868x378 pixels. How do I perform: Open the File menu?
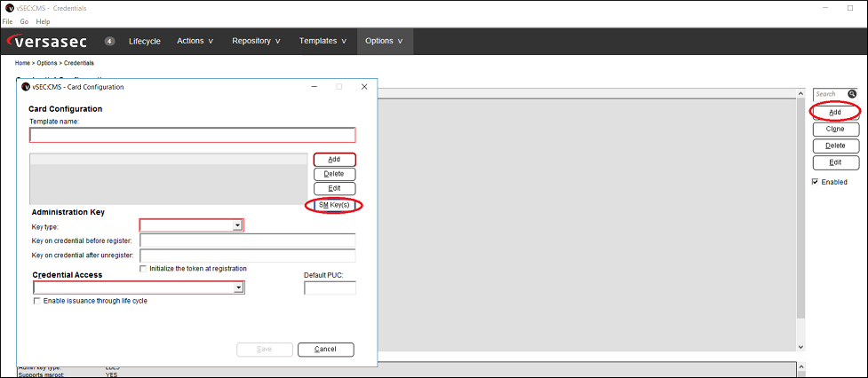click(x=8, y=21)
